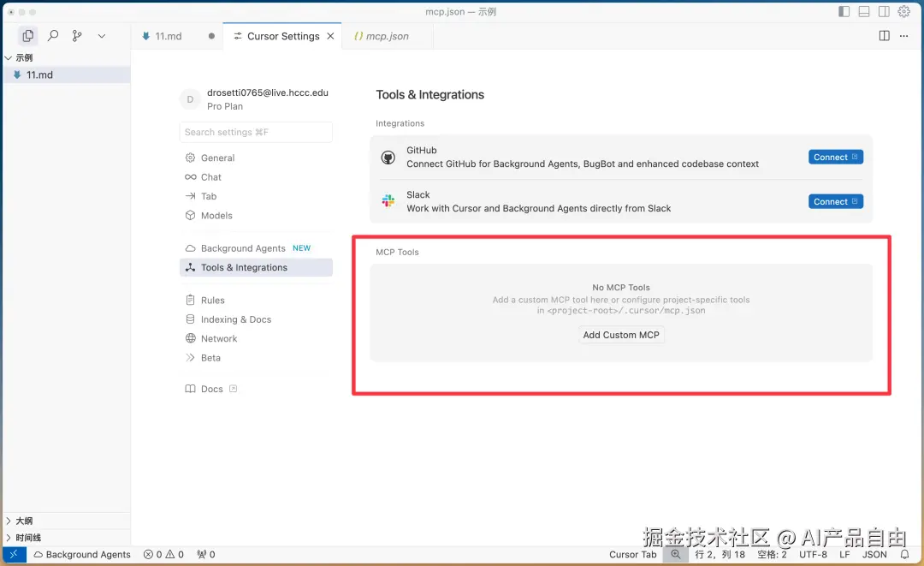This screenshot has height=566, width=924.
Task: Click the remote window icon in status bar
Action: pos(15,554)
